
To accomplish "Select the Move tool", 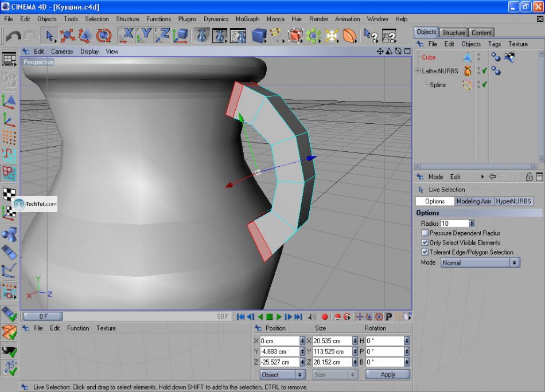I will point(67,36).
